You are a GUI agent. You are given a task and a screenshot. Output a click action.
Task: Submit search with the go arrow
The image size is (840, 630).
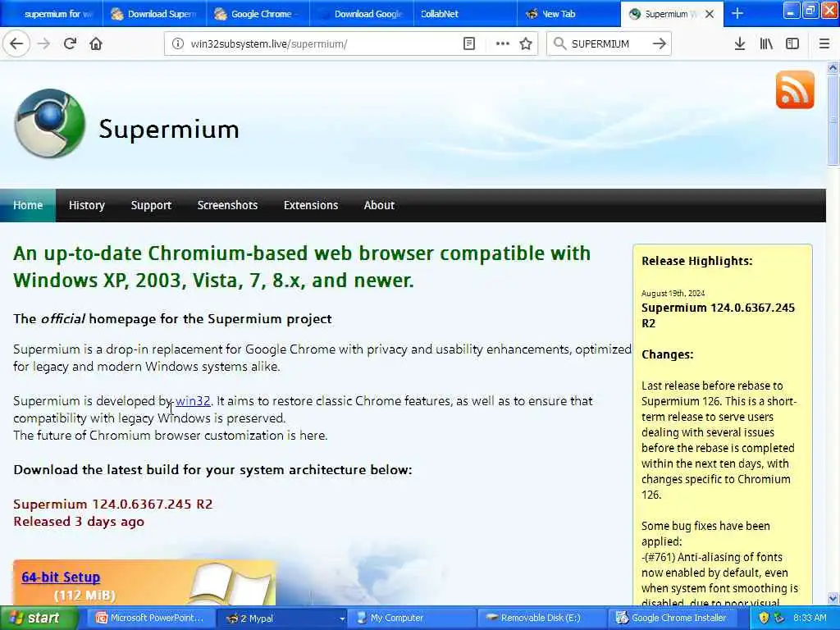pyautogui.click(x=660, y=43)
